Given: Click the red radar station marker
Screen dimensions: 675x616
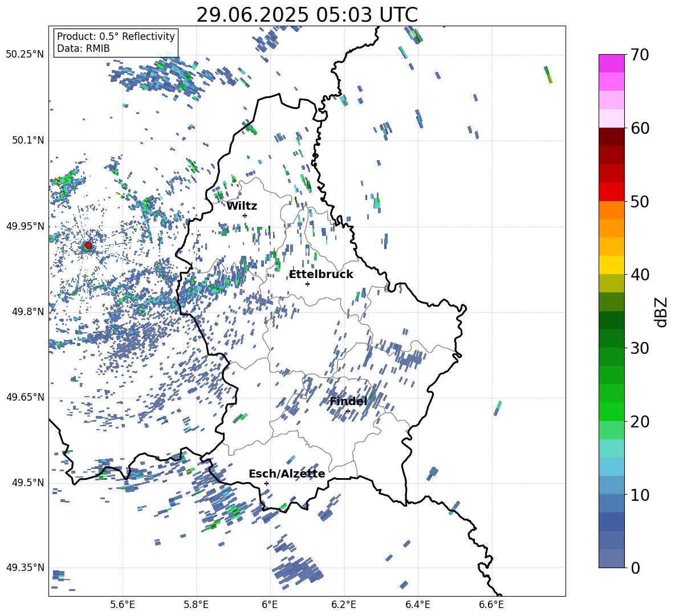Looking at the screenshot, I should click(x=88, y=246).
